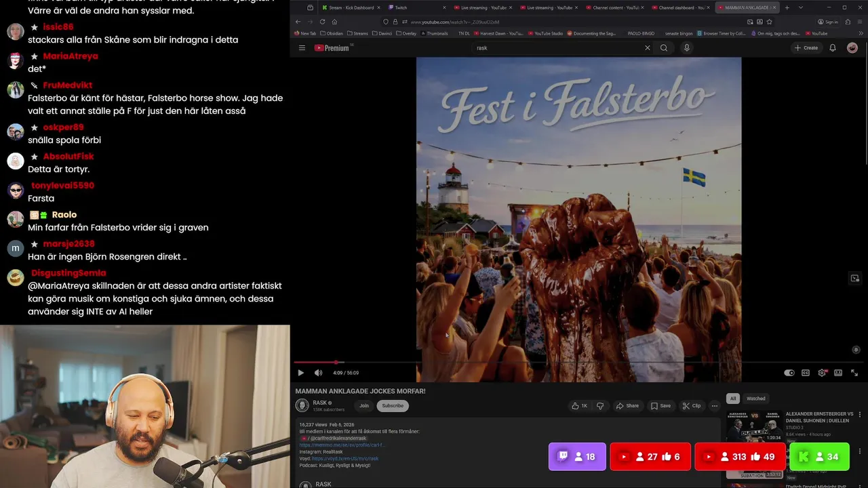
Task: Open the Alexander Ernstberger vs Daniel Suhonen thumbnail
Action: click(x=754, y=426)
